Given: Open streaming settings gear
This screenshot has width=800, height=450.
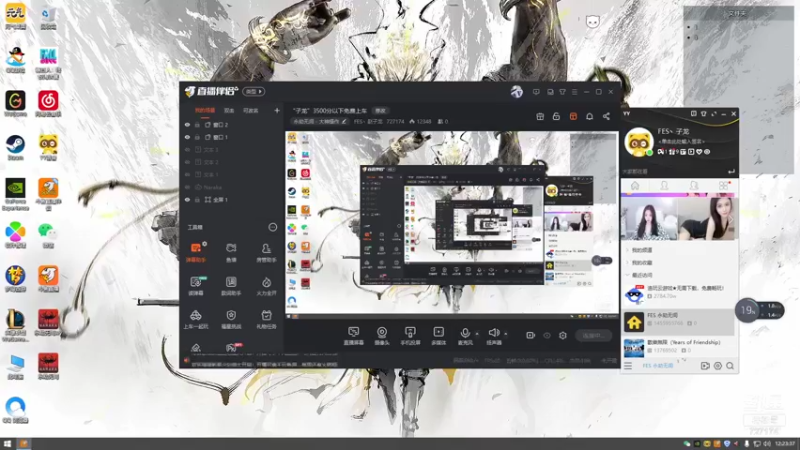Looking at the screenshot, I should point(563,335).
